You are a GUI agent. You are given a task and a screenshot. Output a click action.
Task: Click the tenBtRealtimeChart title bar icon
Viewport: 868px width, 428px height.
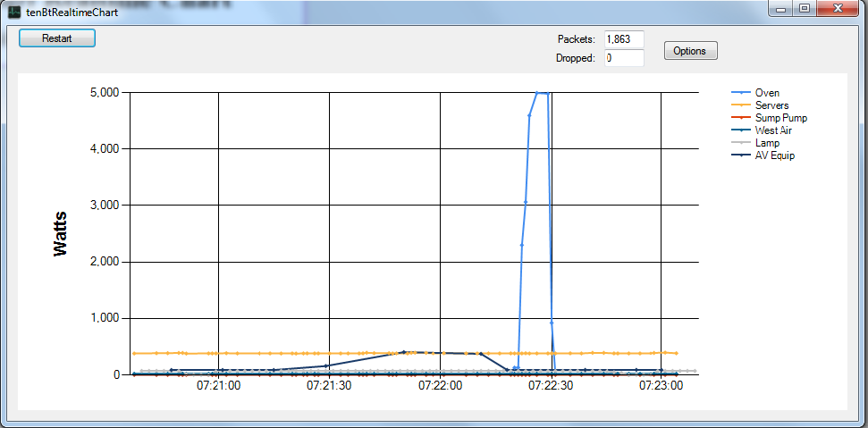tap(15, 11)
